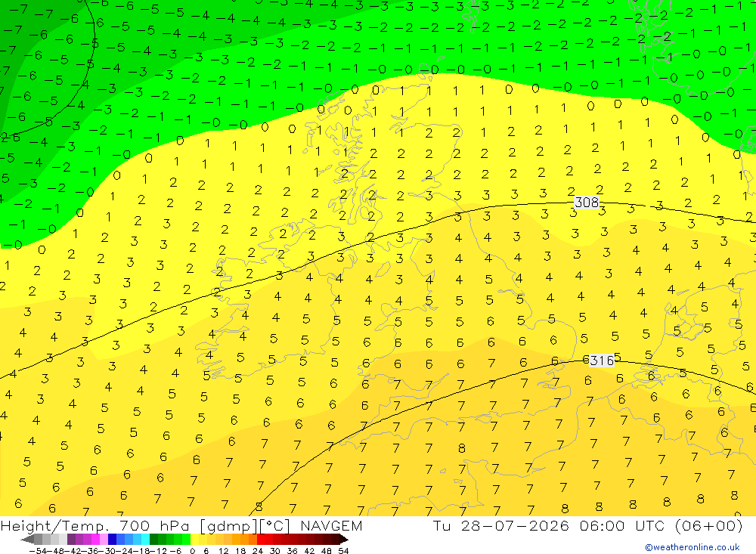
Task: Click the 36 value on the legend scale
Action: [292, 551]
